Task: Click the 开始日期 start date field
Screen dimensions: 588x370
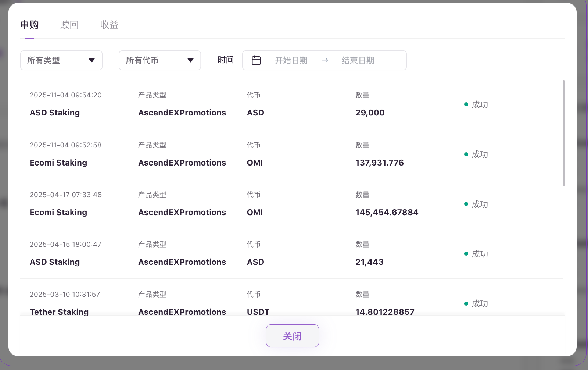Action: click(x=291, y=60)
